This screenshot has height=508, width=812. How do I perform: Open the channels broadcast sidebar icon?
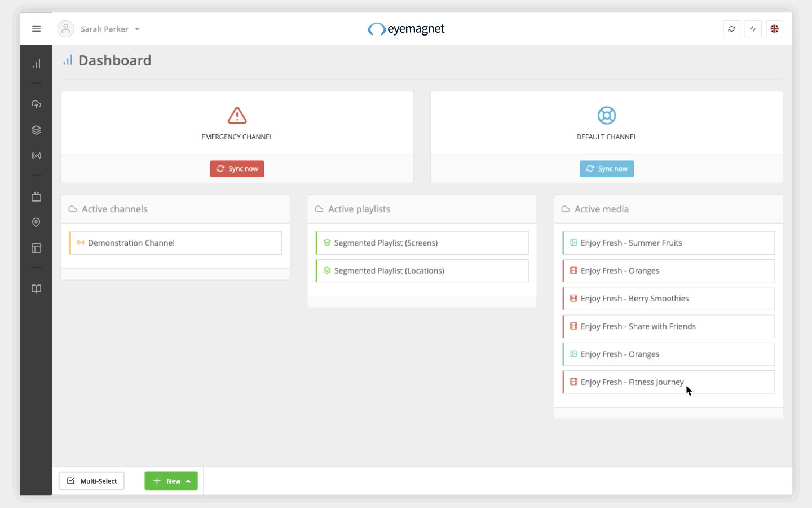pos(36,156)
